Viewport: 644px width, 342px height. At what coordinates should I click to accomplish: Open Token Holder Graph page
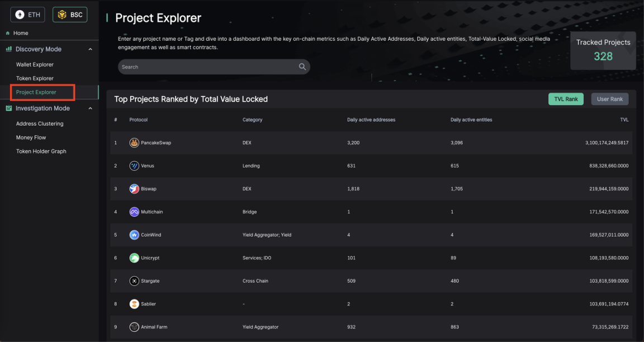[x=41, y=151]
